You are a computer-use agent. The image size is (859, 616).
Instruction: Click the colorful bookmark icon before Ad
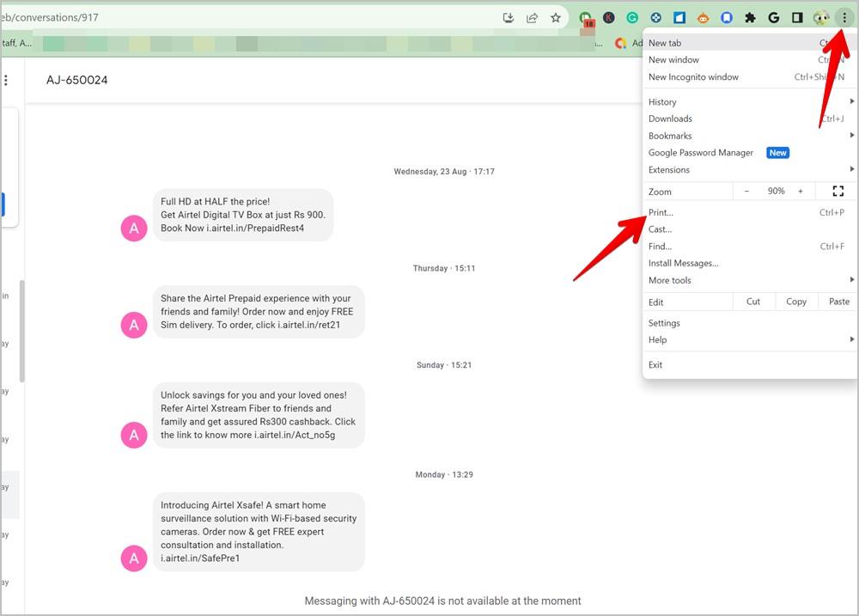[x=620, y=43]
